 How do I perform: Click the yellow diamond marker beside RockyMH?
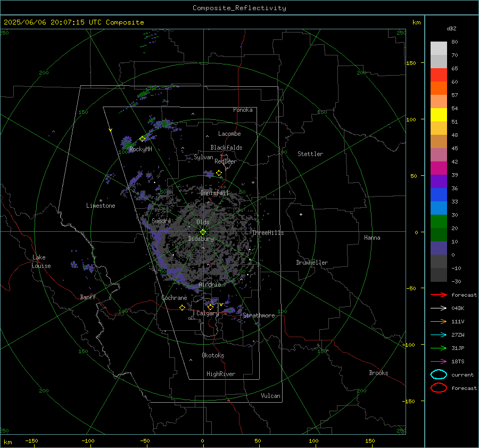pyautogui.click(x=142, y=139)
